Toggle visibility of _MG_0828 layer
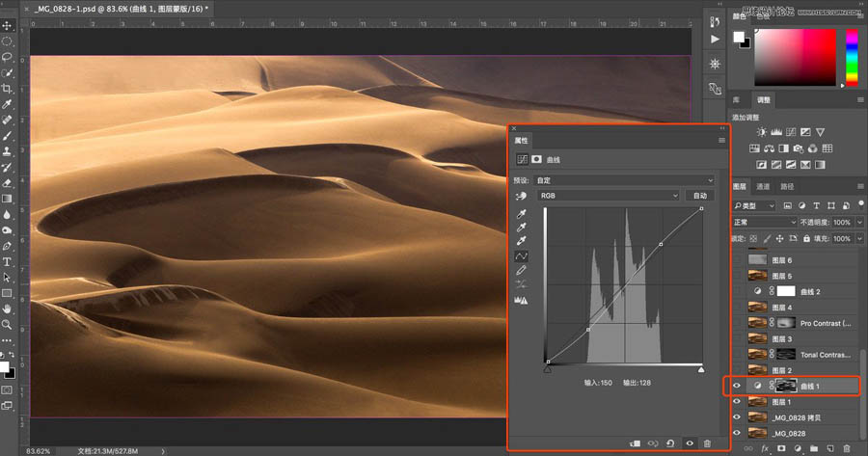 tap(738, 434)
